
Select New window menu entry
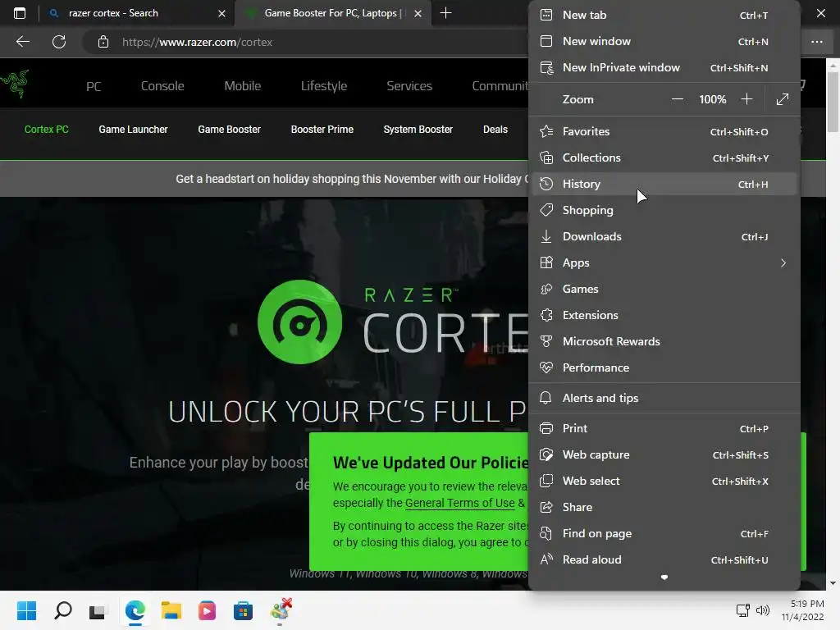coord(664,41)
